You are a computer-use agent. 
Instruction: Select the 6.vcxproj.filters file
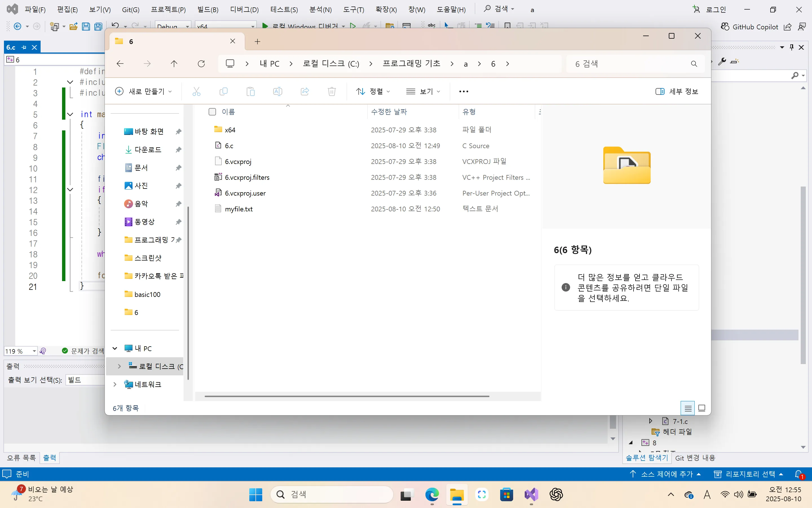click(247, 178)
